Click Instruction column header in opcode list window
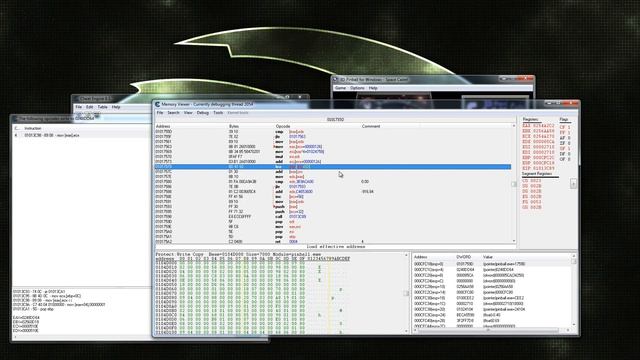 coord(33,128)
